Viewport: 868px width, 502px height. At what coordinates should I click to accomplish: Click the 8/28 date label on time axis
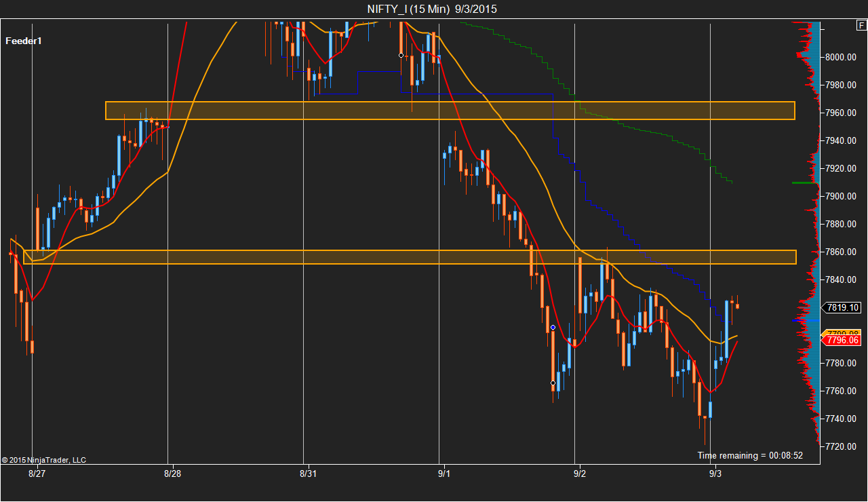172,473
